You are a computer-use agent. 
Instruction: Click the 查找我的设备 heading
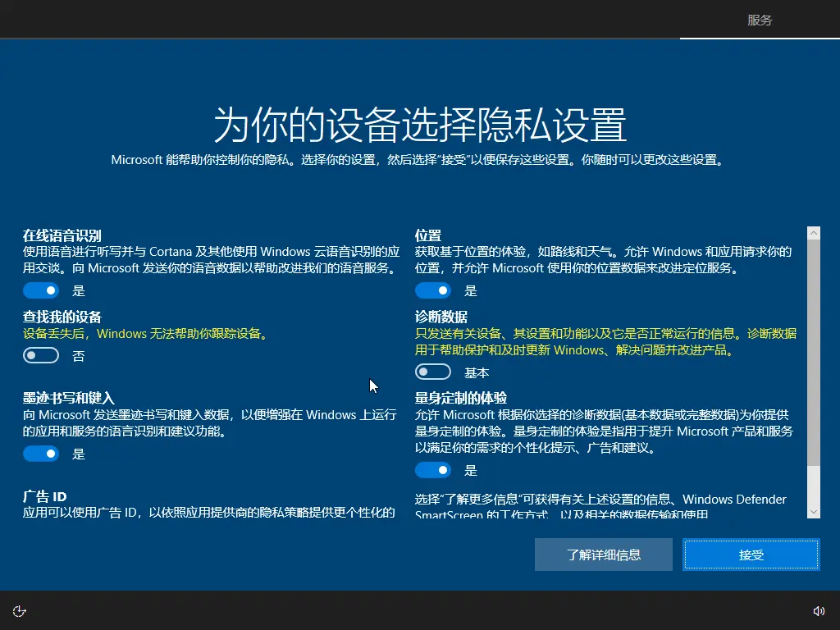[x=62, y=317]
